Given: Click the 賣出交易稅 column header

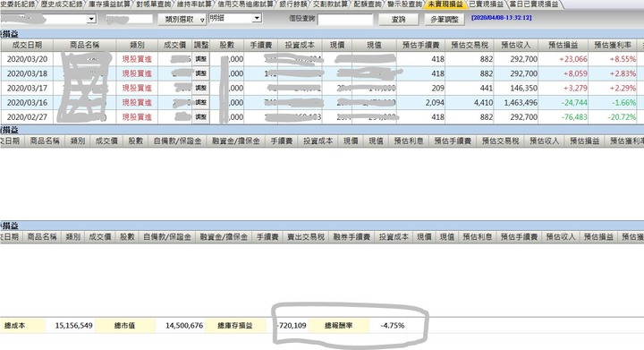Looking at the screenshot, I should [x=306, y=237].
